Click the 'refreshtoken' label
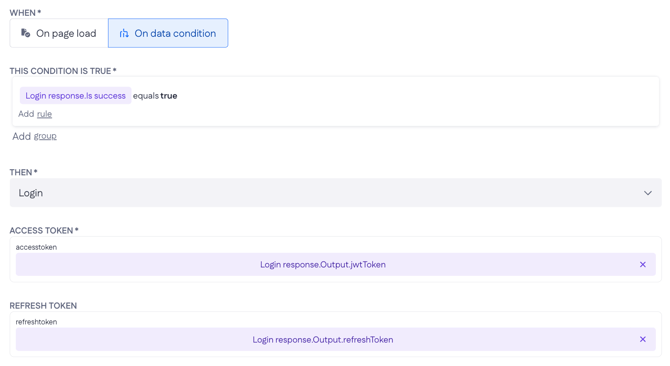 (x=36, y=322)
